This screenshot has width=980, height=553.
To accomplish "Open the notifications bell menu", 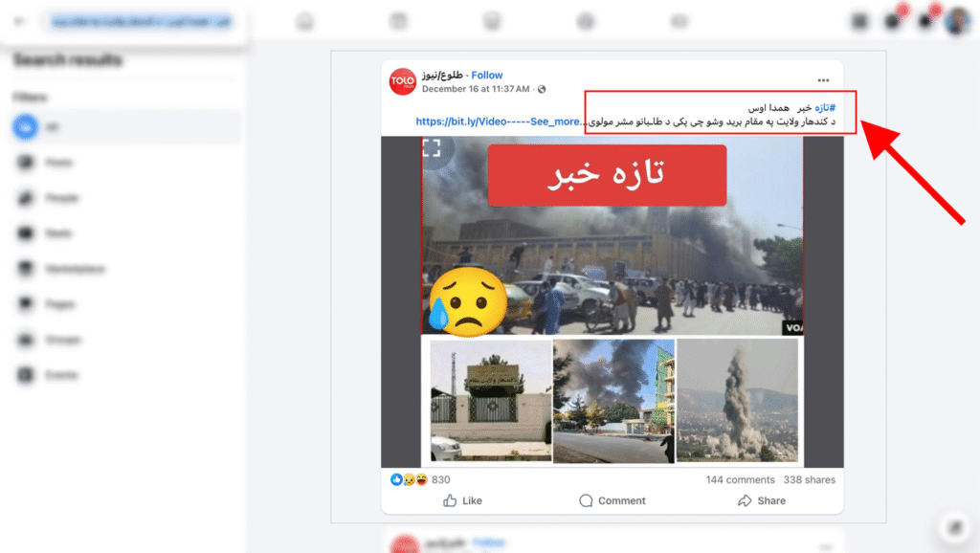I will tap(925, 22).
